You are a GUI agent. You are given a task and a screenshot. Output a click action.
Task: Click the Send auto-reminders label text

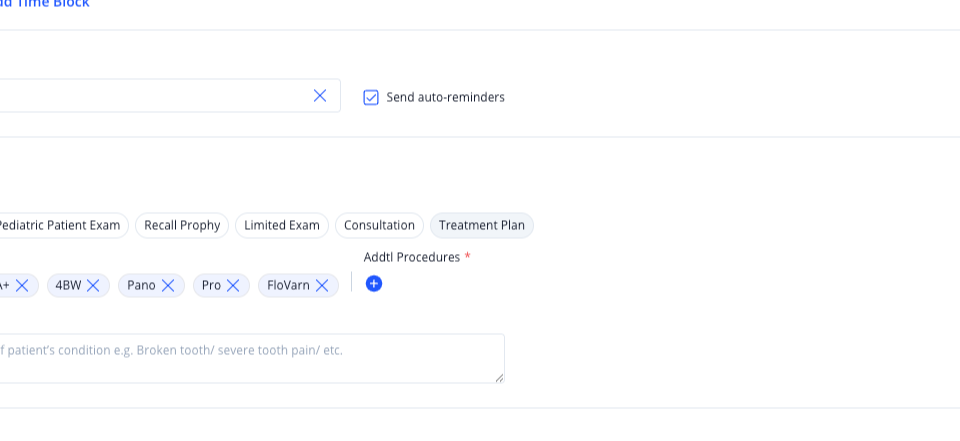pyautogui.click(x=446, y=97)
